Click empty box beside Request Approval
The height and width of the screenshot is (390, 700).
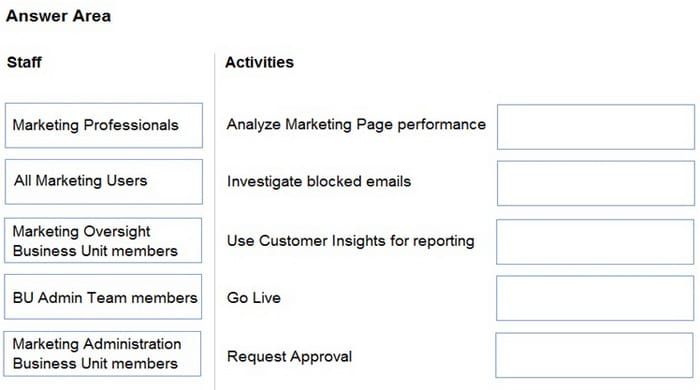tap(594, 355)
